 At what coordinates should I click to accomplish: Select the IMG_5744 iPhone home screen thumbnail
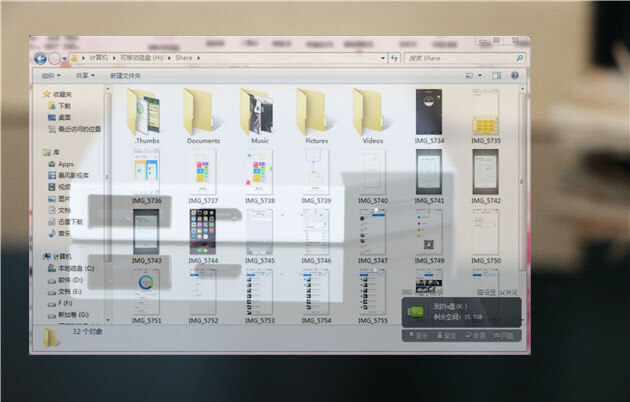[203, 230]
